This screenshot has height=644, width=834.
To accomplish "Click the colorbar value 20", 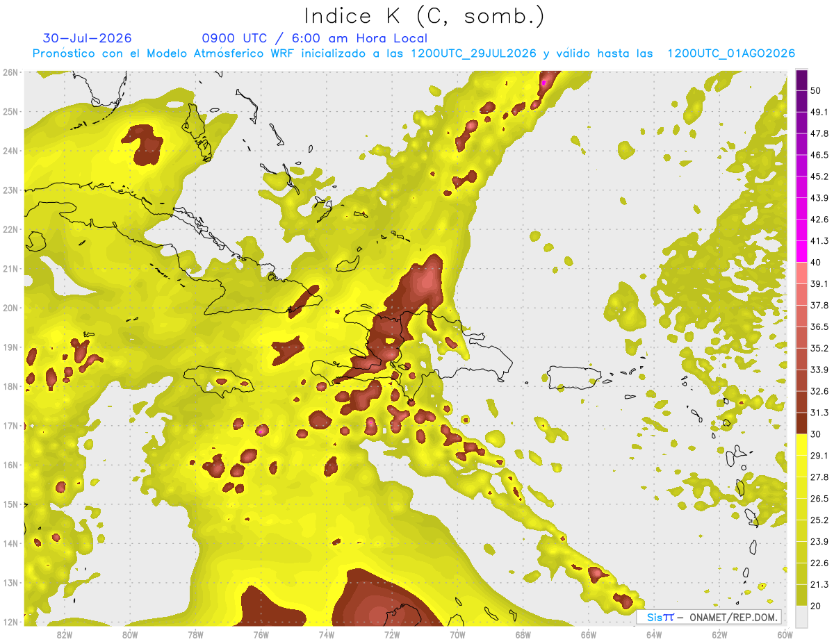I will click(816, 606).
